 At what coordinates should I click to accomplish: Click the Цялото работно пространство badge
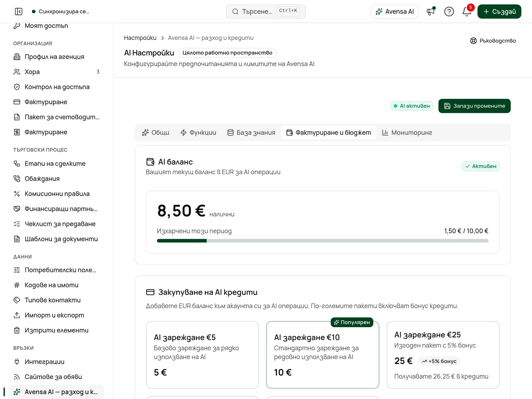point(227,53)
